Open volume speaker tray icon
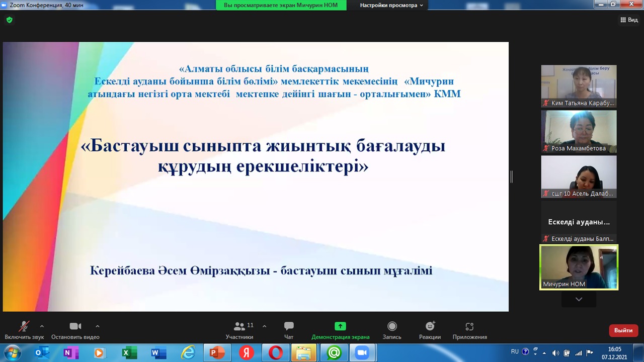The image size is (644, 362). 556,353
